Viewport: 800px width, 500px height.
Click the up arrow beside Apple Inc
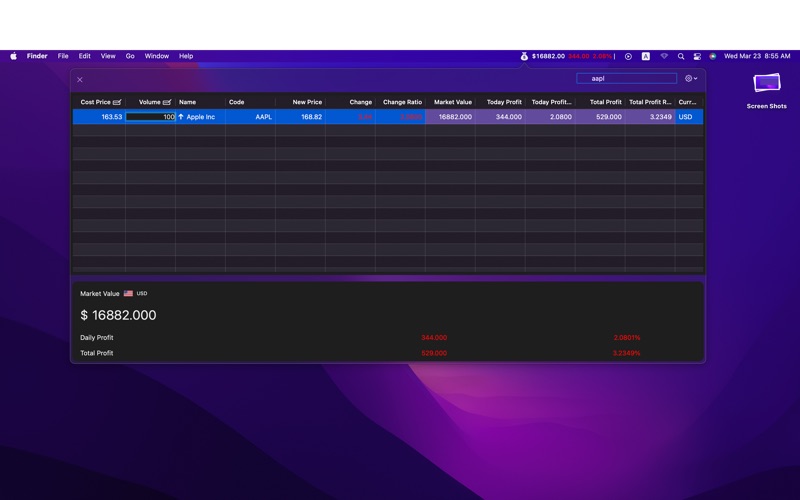tap(181, 117)
